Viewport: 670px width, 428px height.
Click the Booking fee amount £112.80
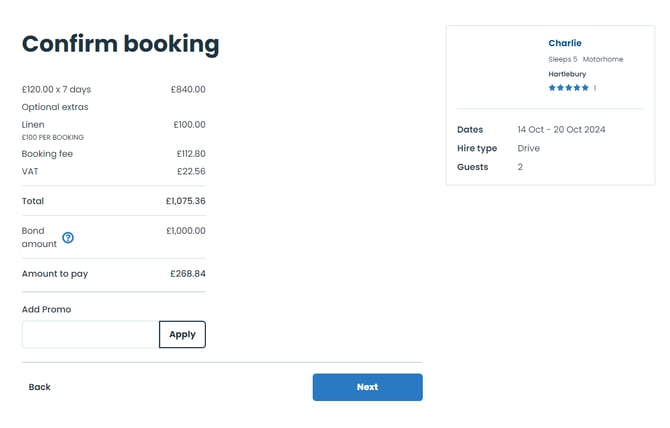189,154
